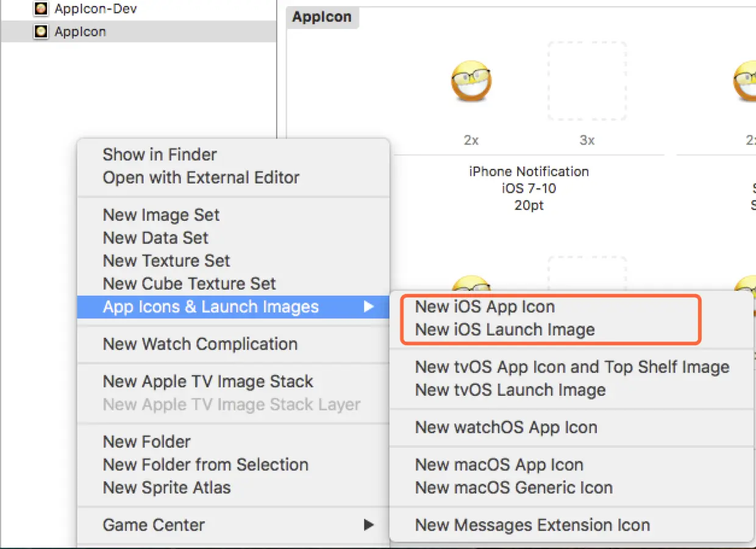Choose New macOS Generic Icon
This screenshot has width=756, height=549.
pyautogui.click(x=513, y=488)
